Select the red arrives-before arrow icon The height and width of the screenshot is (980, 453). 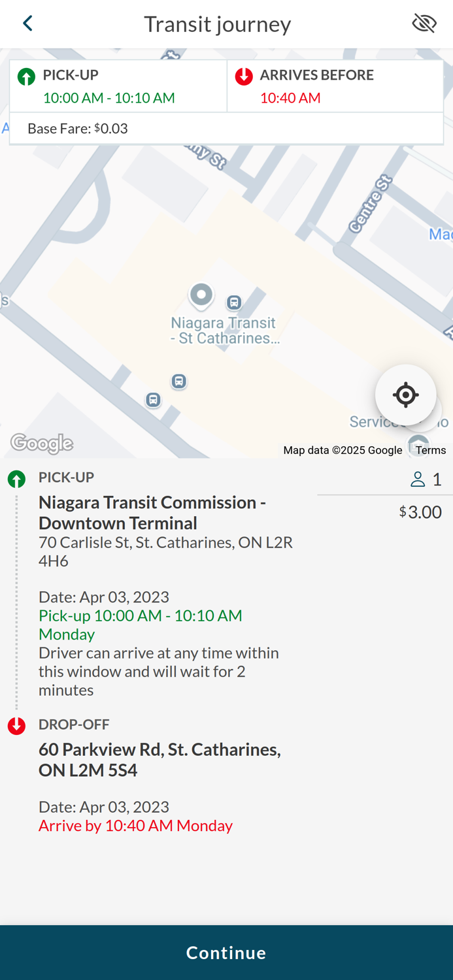pyautogui.click(x=244, y=76)
